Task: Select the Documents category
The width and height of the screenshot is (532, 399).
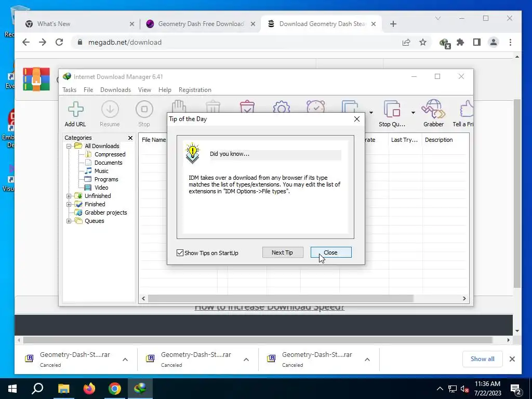Action: pos(108,163)
